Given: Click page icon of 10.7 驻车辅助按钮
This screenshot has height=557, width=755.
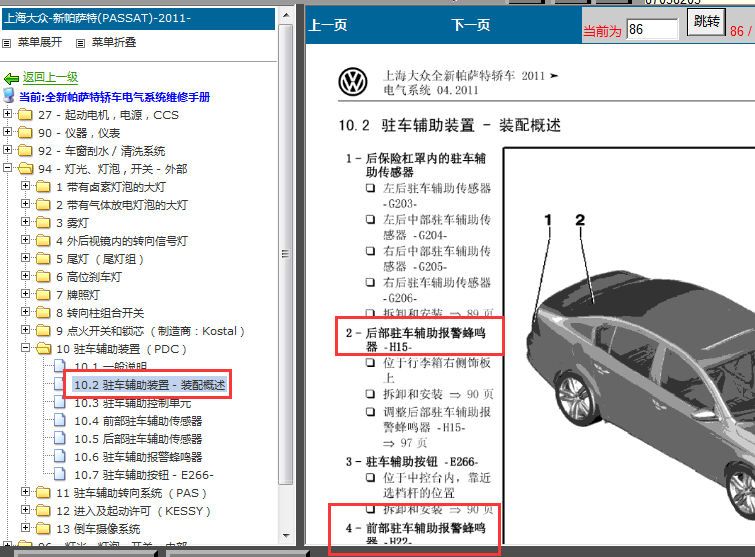Looking at the screenshot, I should (60, 474).
